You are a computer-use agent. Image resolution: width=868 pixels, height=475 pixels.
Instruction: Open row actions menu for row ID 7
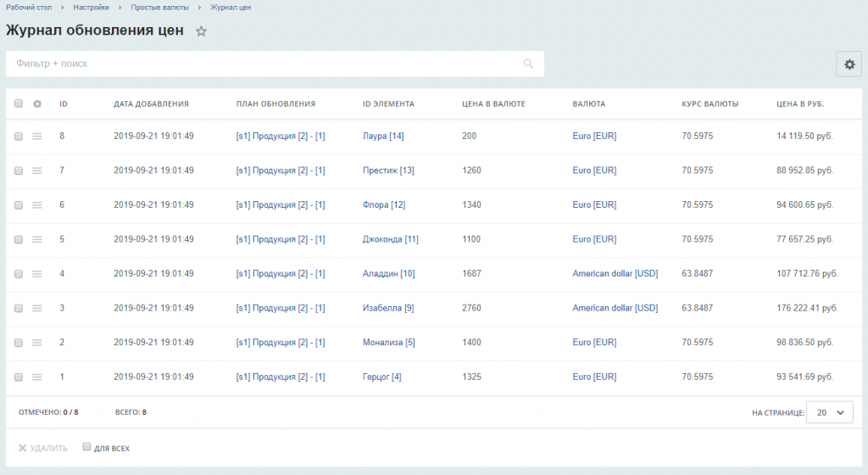[x=37, y=170]
